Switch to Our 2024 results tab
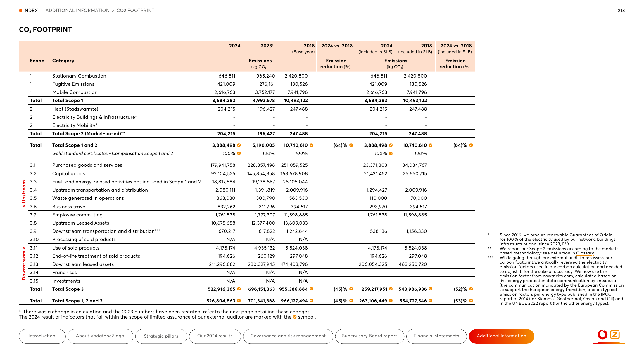Image resolution: width=644 pixels, height=363 pixels. pos(215,336)
